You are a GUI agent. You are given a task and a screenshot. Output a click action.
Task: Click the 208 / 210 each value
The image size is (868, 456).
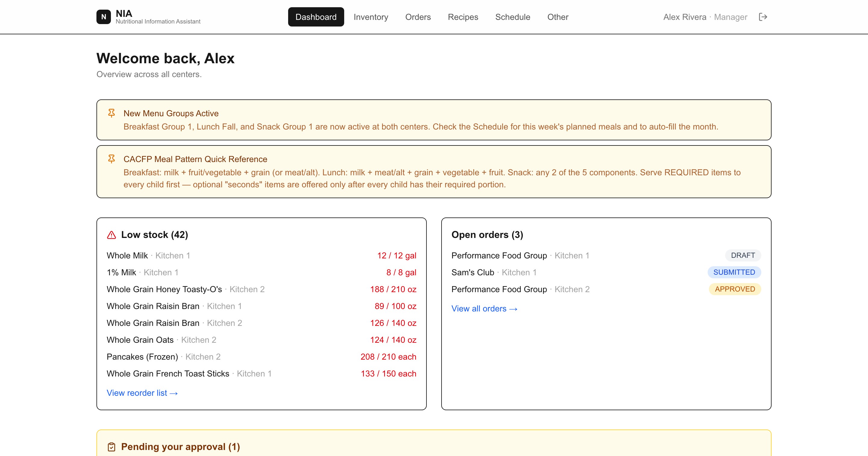coord(388,357)
